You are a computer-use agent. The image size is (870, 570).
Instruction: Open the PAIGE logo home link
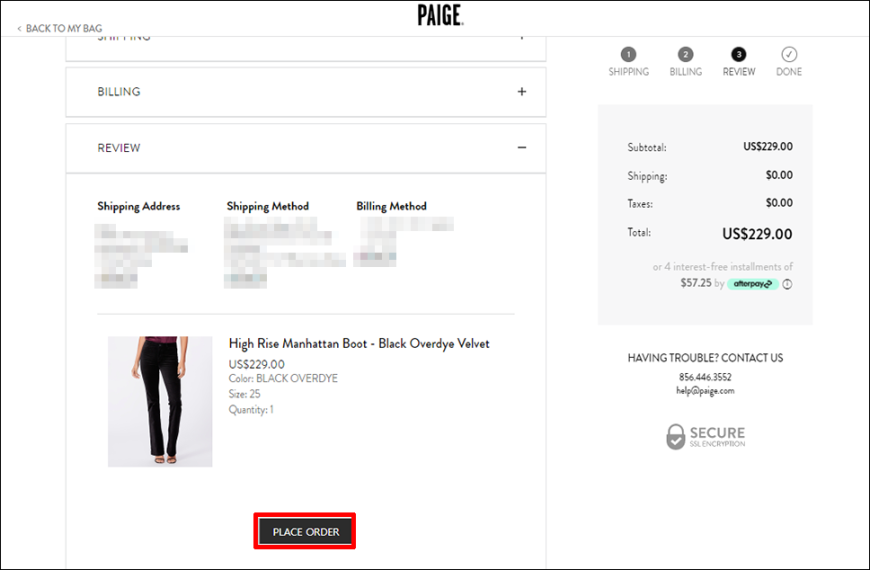point(441,16)
